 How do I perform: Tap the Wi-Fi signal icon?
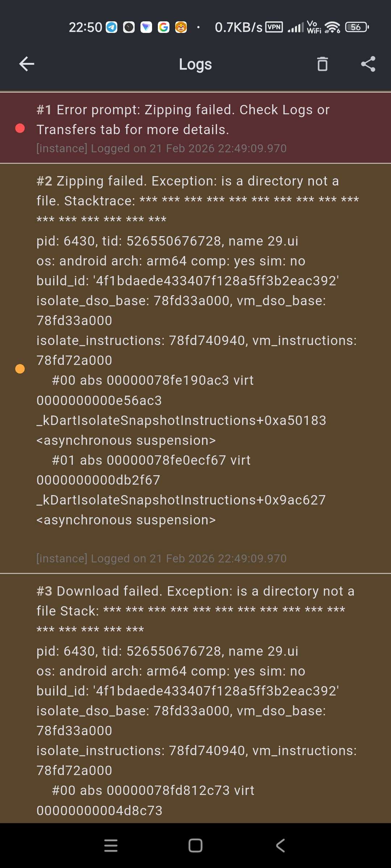pyautogui.click(x=332, y=27)
